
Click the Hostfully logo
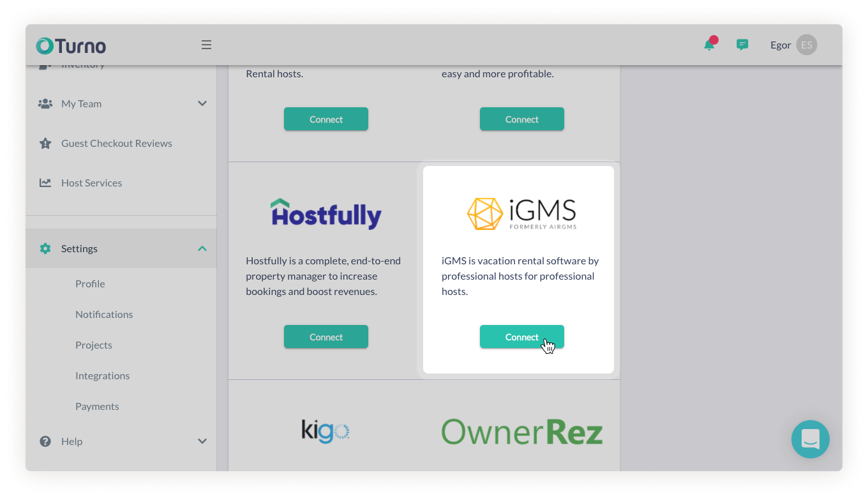pos(326,214)
